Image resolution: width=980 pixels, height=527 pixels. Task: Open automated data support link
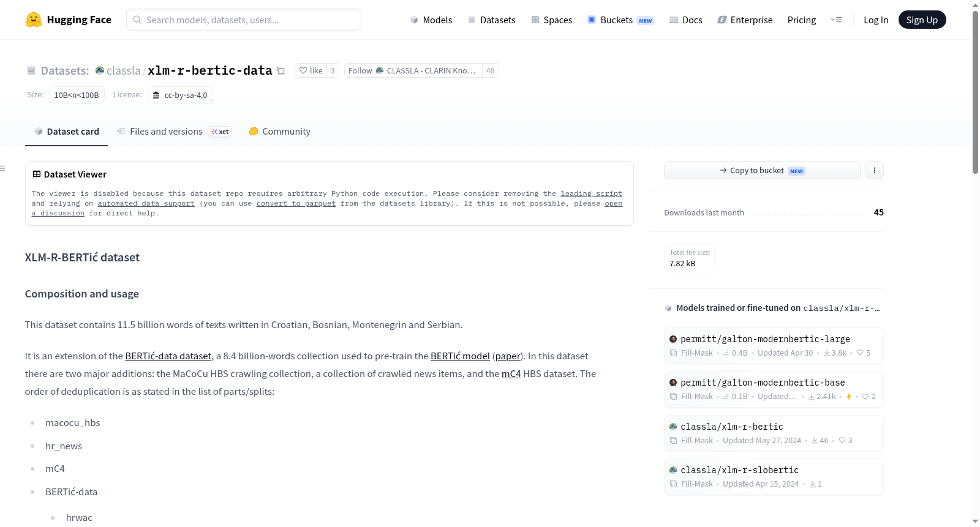[x=146, y=203]
